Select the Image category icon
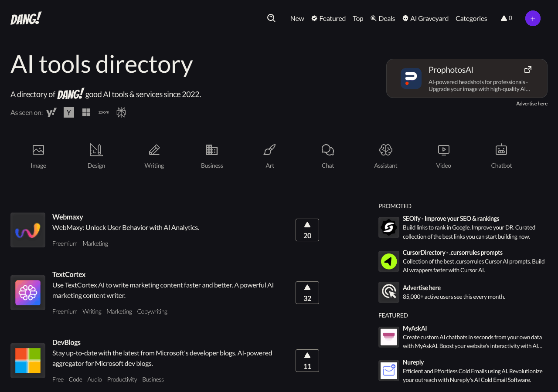The width and height of the screenshot is (558, 392). 38,150
